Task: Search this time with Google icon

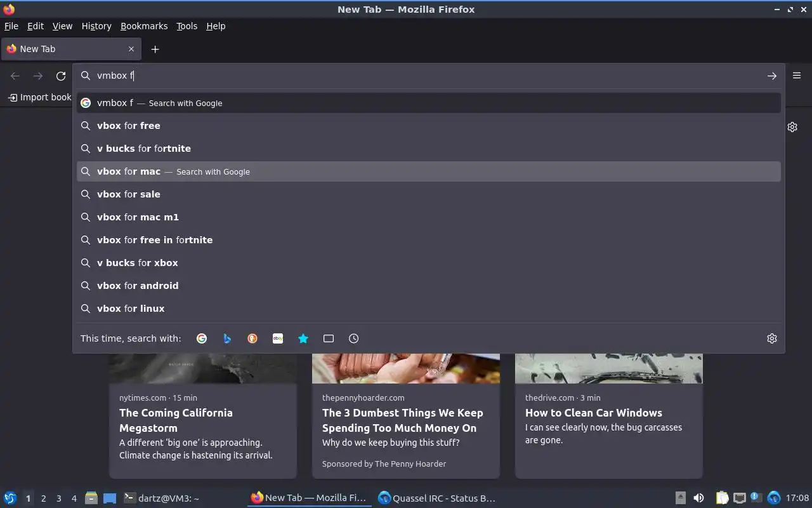Action: click(x=202, y=338)
